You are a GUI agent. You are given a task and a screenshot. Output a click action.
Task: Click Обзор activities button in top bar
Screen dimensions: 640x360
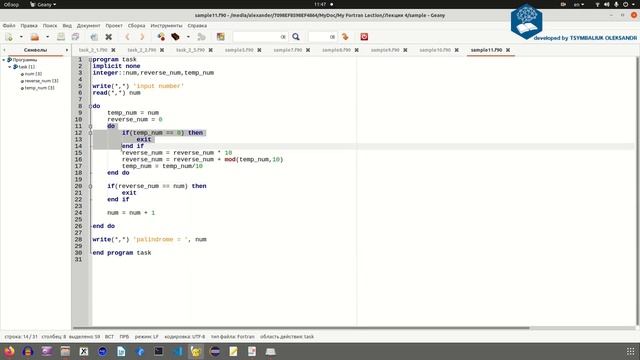[x=11, y=4]
